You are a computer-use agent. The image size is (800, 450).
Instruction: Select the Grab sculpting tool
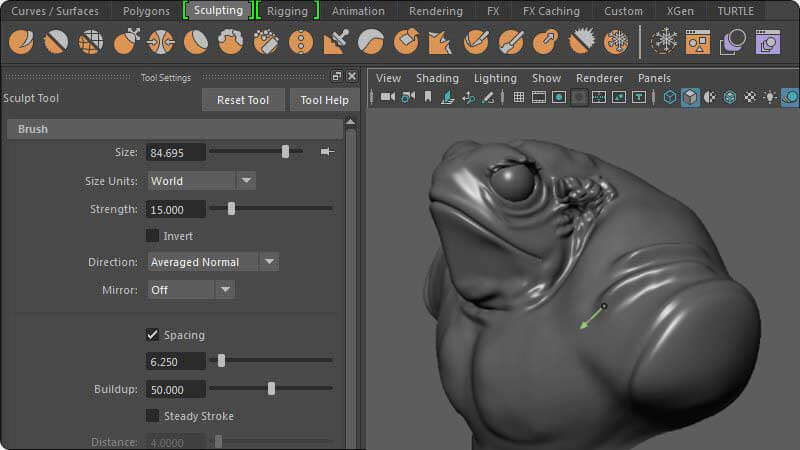click(125, 42)
